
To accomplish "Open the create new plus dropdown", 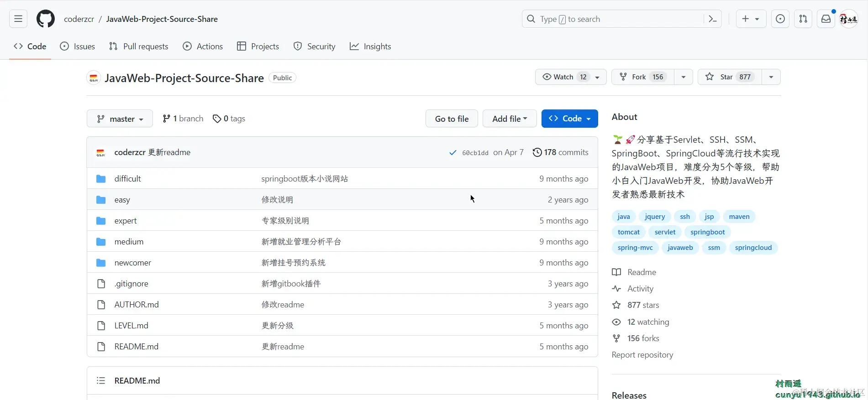I will (x=751, y=19).
